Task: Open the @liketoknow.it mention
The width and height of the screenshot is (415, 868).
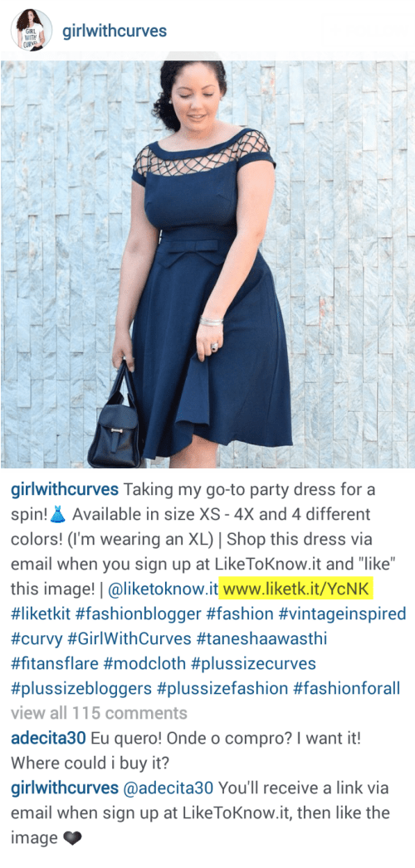Action: click(x=163, y=589)
